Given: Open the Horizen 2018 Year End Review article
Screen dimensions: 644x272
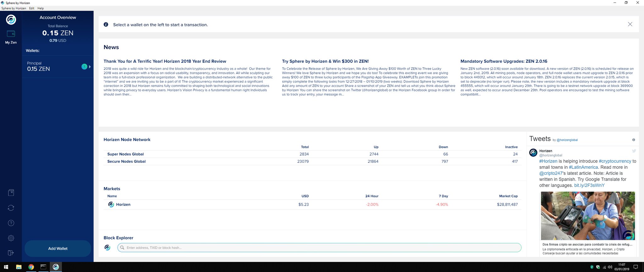Looking at the screenshot, I should coord(165,61).
